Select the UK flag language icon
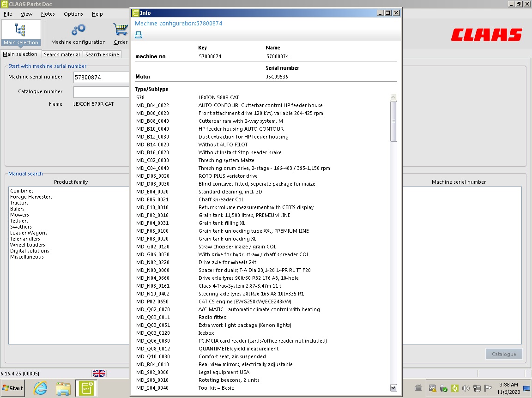 tap(99, 373)
